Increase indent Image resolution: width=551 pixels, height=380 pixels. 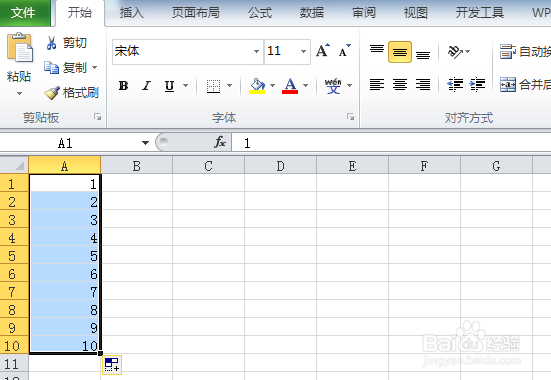tap(478, 85)
